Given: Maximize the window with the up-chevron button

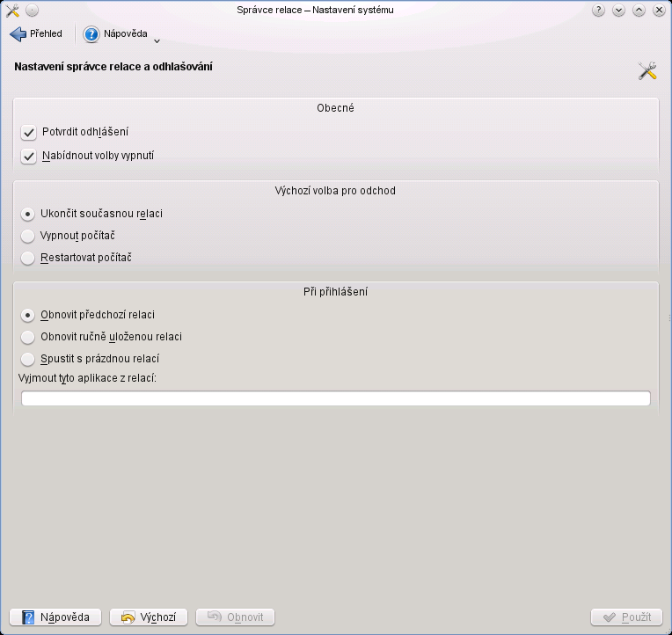Looking at the screenshot, I should click(639, 11).
